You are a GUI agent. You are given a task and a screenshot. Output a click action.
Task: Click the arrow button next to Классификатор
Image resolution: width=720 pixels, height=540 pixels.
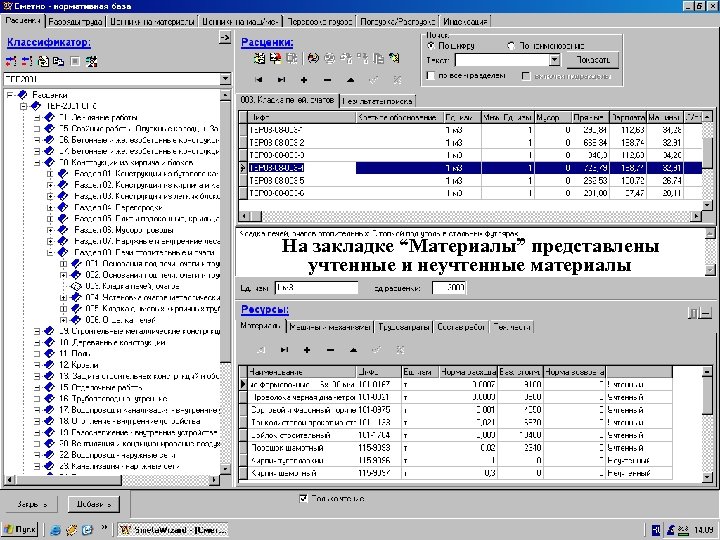(225, 37)
